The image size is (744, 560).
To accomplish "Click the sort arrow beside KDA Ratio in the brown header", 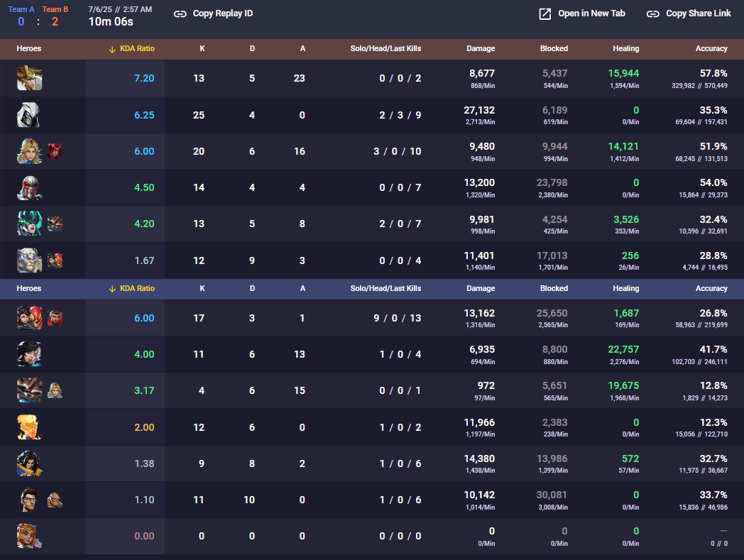I will [112, 49].
